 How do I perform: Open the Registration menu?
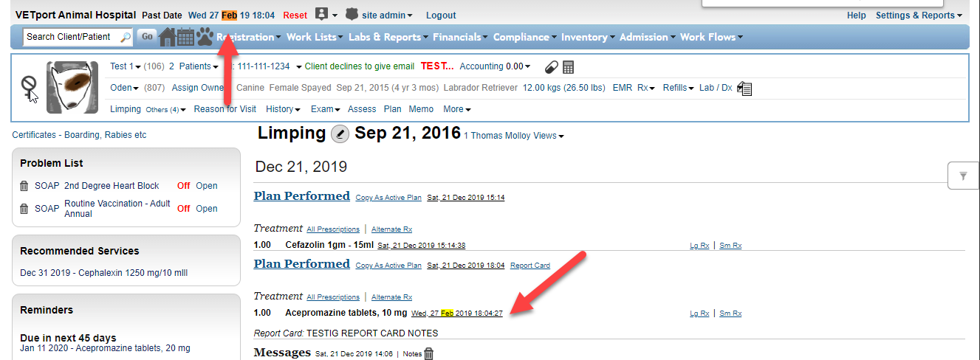coord(248,37)
